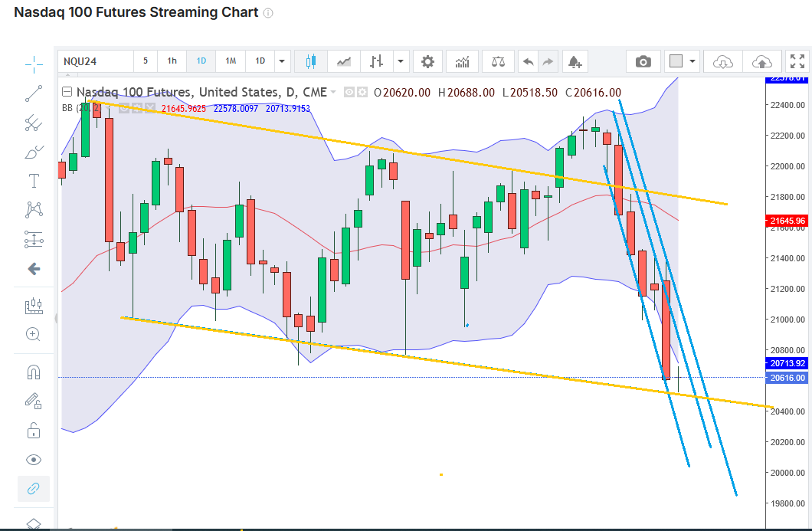
Task: Select the long position prediction tool
Action: [34, 239]
